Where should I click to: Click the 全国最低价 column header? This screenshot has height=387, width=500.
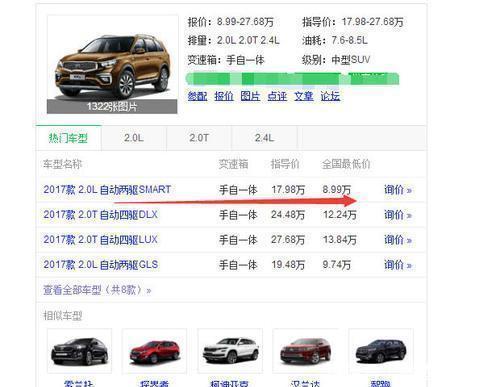click(x=346, y=164)
